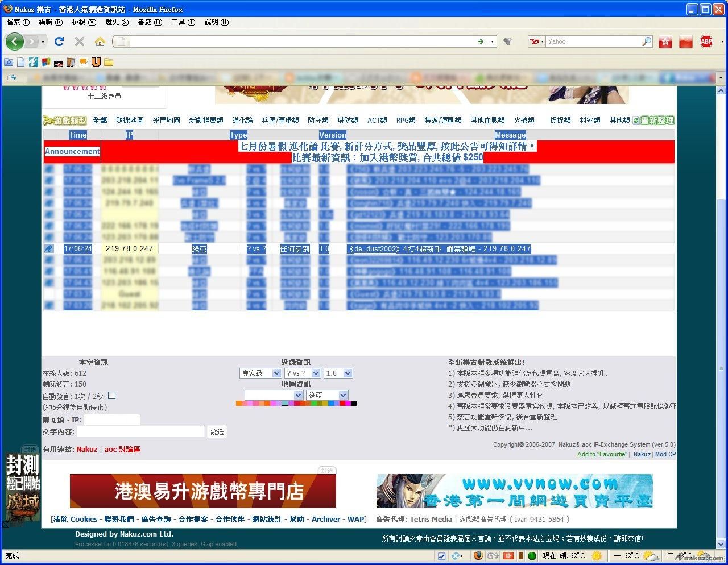This screenshot has width=728, height=565.
Task: Click the blue lightning bookmark icon
Action: coord(34,62)
